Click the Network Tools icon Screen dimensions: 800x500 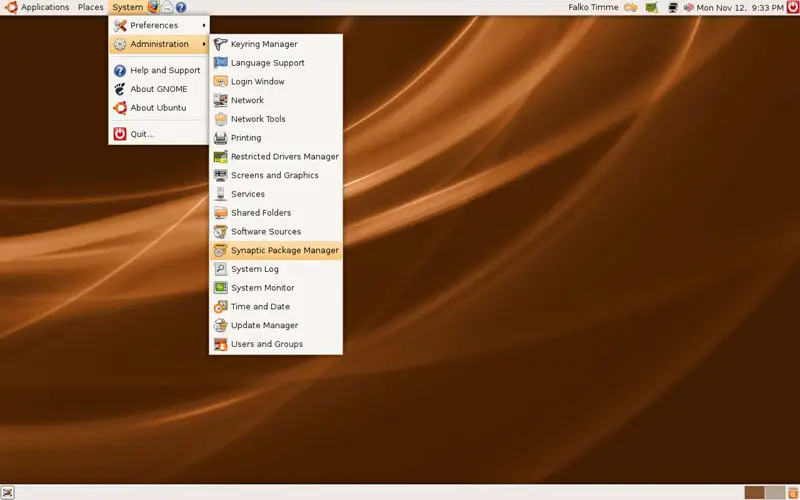(220, 119)
